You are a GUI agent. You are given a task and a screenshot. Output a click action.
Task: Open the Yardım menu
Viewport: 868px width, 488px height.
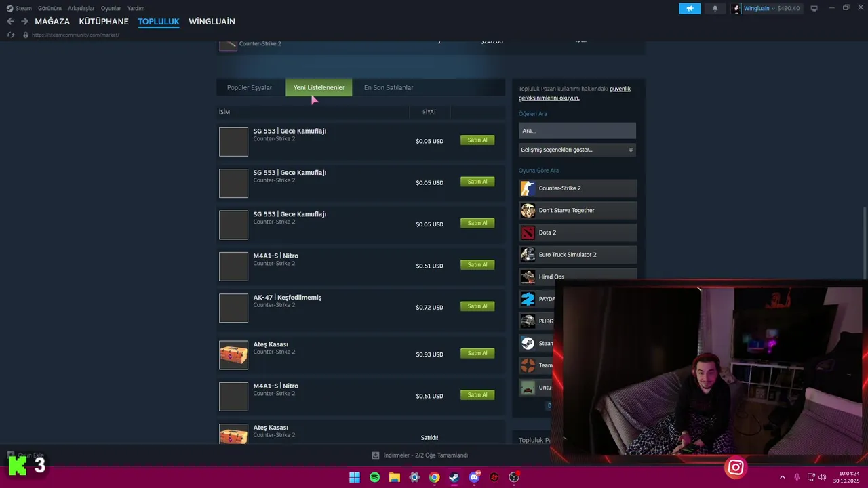136,9
